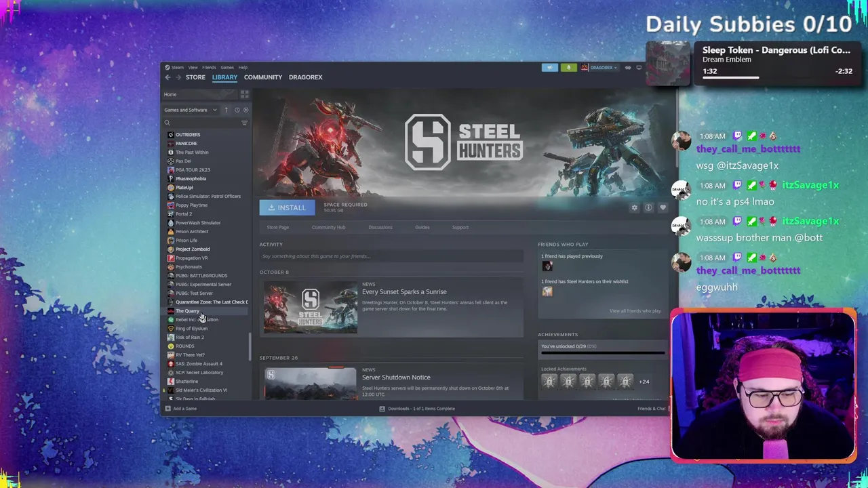
Task: Open the Games menu
Action: [x=227, y=67]
